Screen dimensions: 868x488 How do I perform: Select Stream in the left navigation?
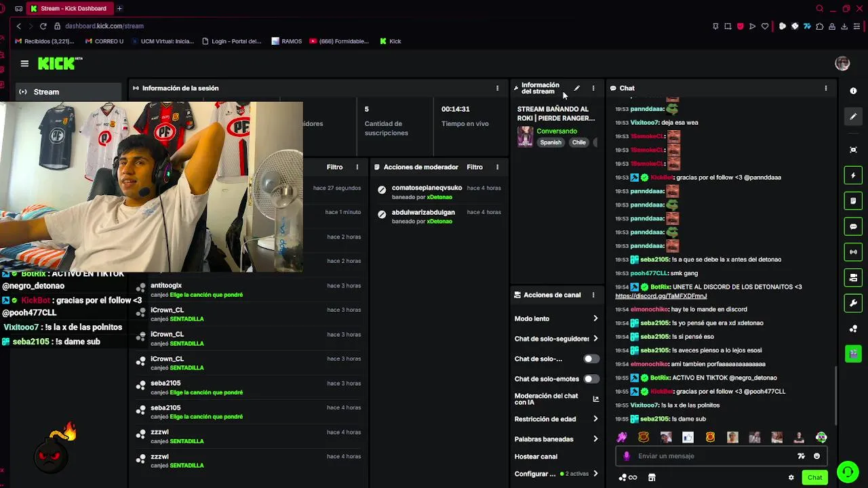pyautogui.click(x=68, y=91)
